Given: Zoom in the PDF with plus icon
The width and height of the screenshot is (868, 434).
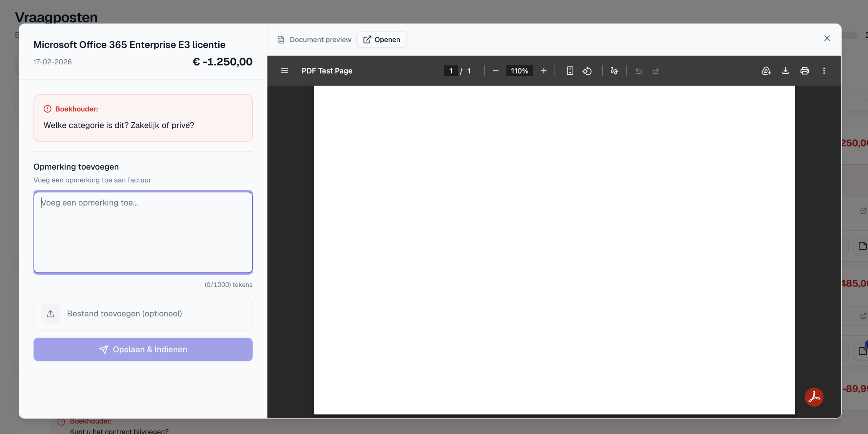Looking at the screenshot, I should [544, 71].
